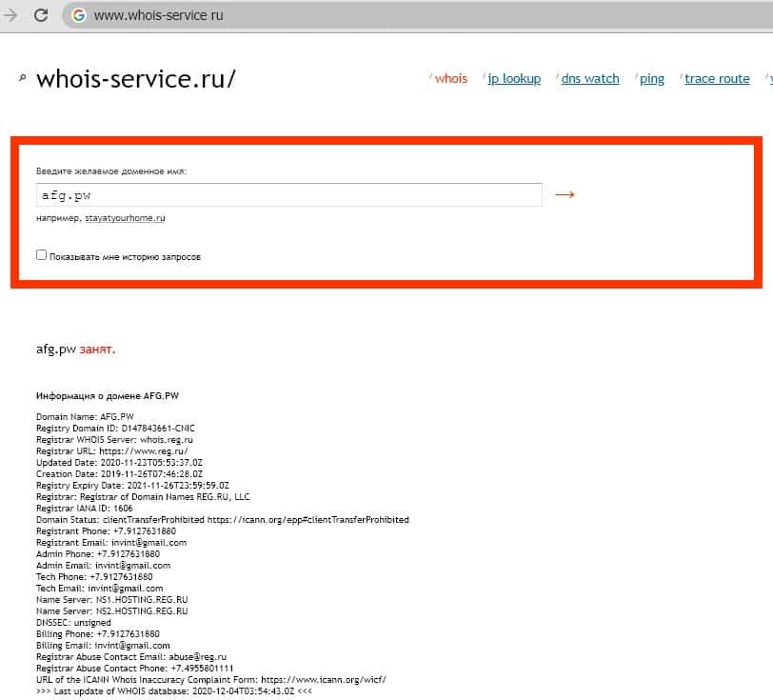Click the Admin Email line
Screen dimensions: 773x700
coord(103,566)
